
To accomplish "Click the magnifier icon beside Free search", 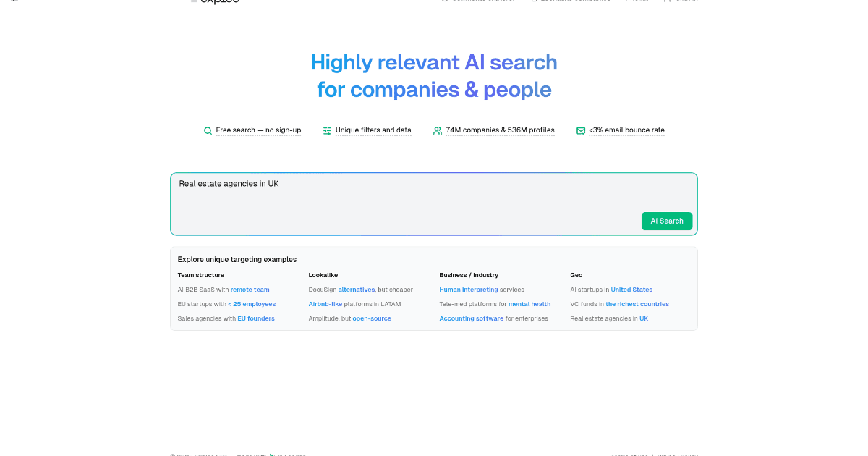I will pos(208,131).
